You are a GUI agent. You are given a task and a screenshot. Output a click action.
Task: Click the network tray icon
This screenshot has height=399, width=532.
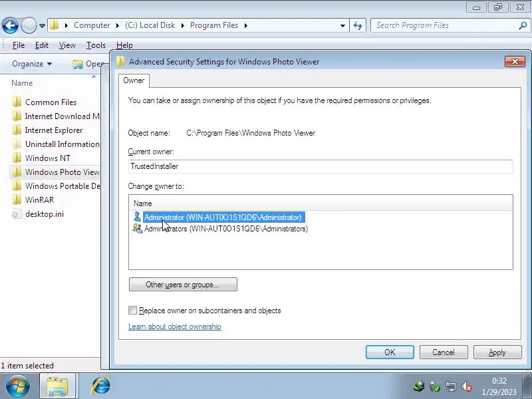coord(451,386)
